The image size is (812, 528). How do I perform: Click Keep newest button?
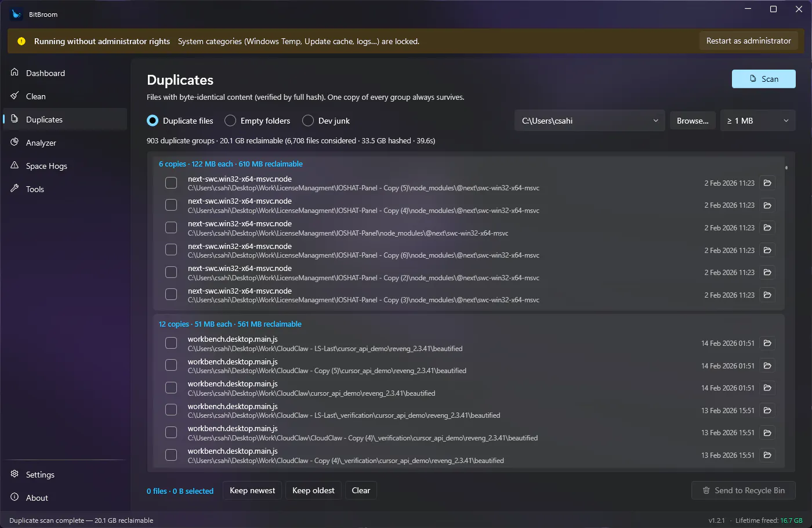coord(252,490)
